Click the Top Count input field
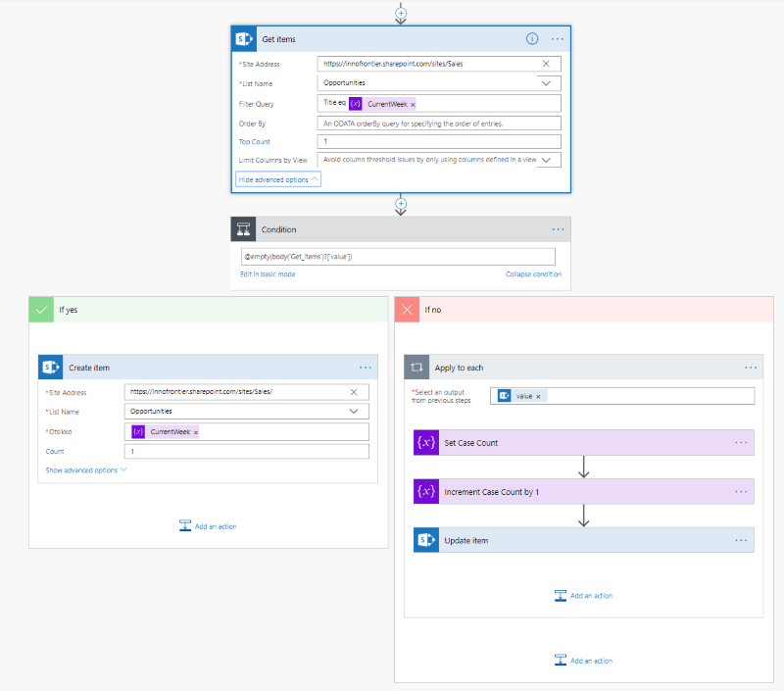Image resolution: width=784 pixels, height=691 pixels. 439,142
